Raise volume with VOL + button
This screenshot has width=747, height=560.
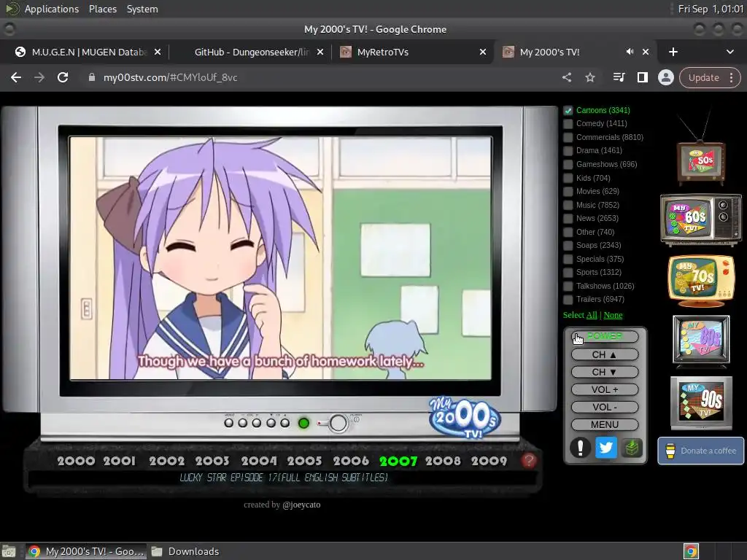click(605, 389)
